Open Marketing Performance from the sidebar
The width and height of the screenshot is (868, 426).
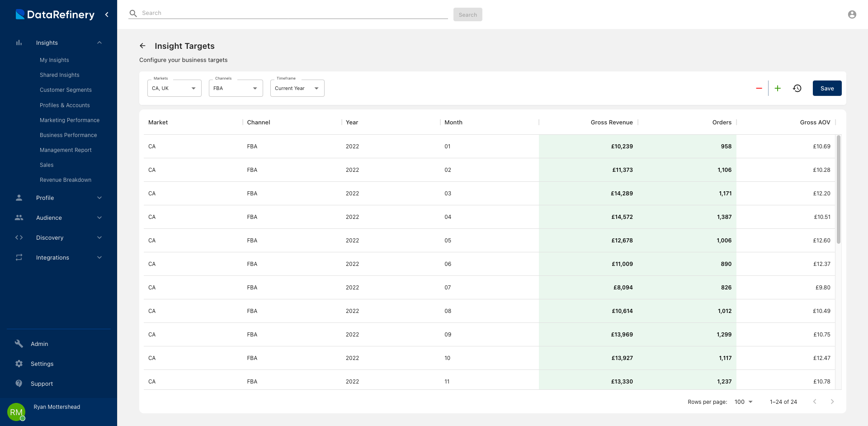(70, 120)
